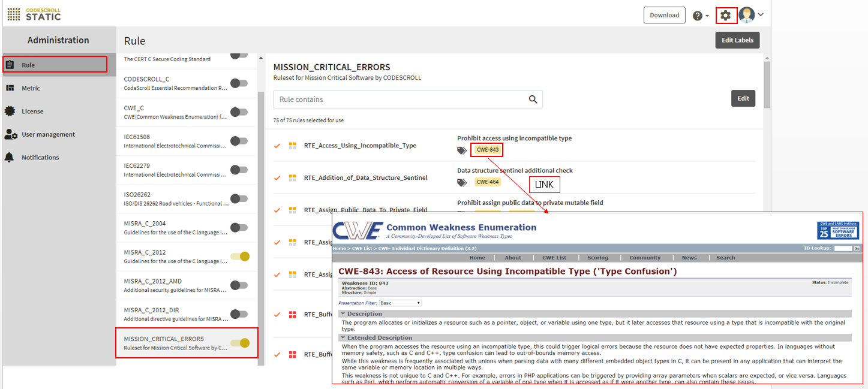Click the Metric dashboard icon

10,88
